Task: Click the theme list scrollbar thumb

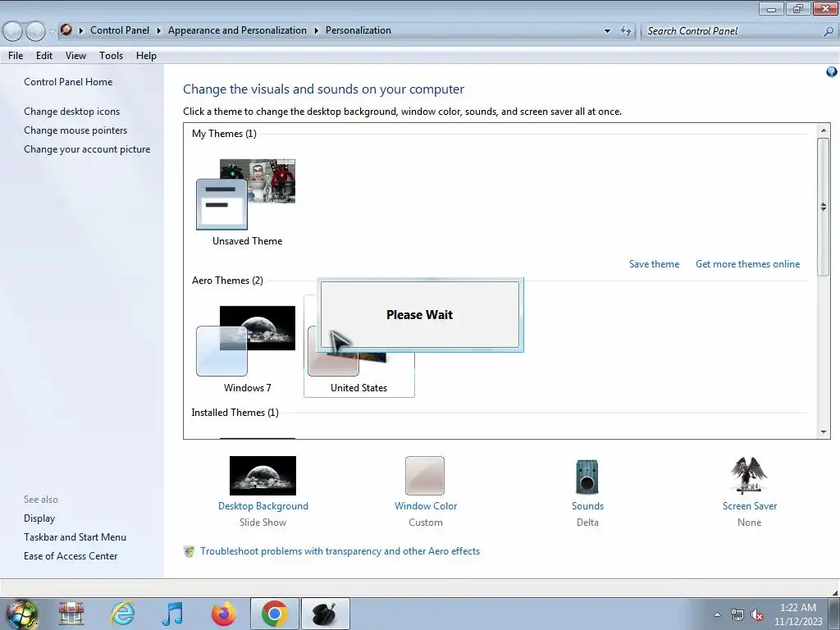Action: (824, 207)
